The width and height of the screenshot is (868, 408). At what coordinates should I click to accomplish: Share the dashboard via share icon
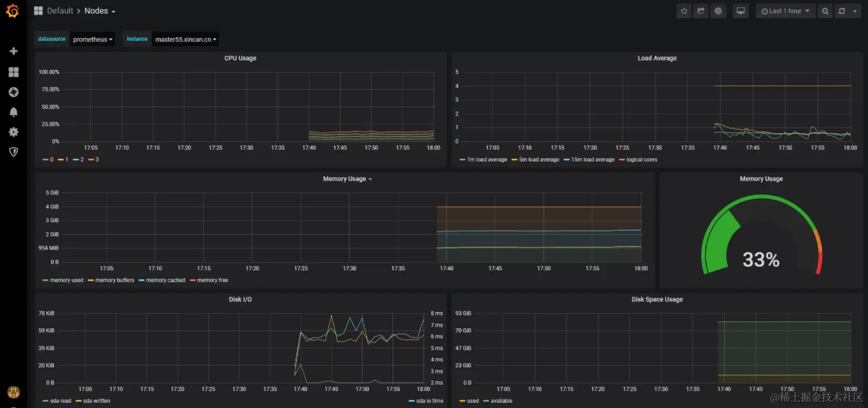[x=701, y=11]
